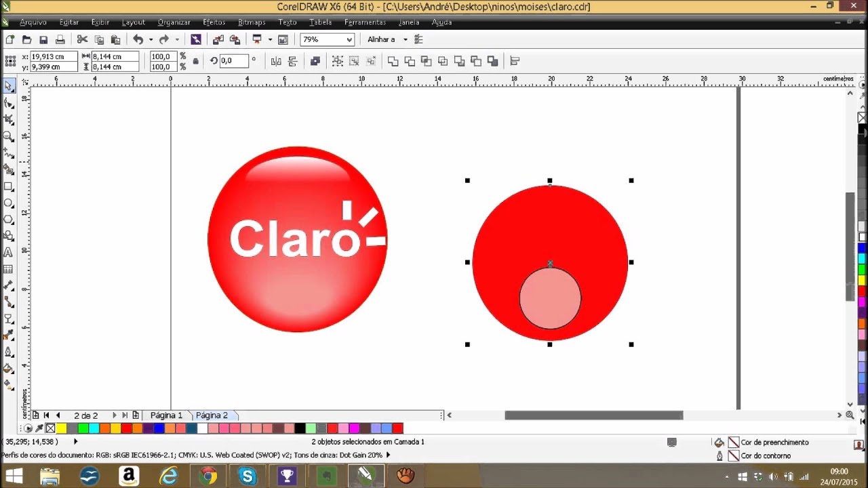The width and height of the screenshot is (868, 488).
Task: Select the Zoom tool in toolbox
Action: (8, 136)
